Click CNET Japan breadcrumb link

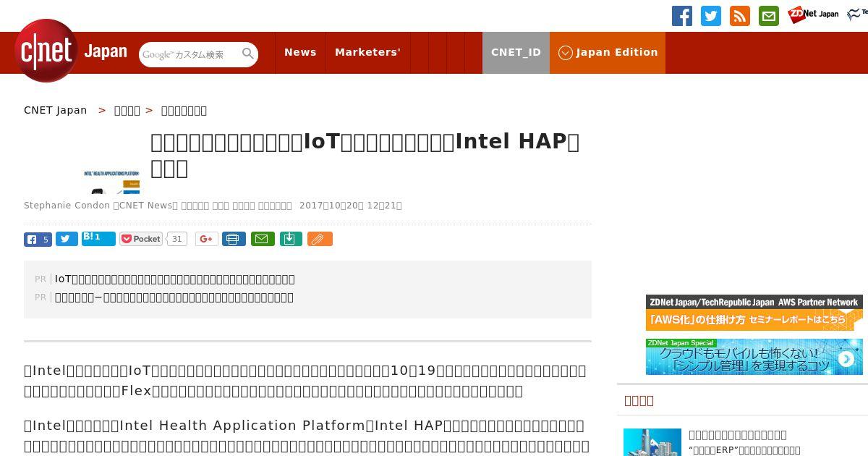56,110
